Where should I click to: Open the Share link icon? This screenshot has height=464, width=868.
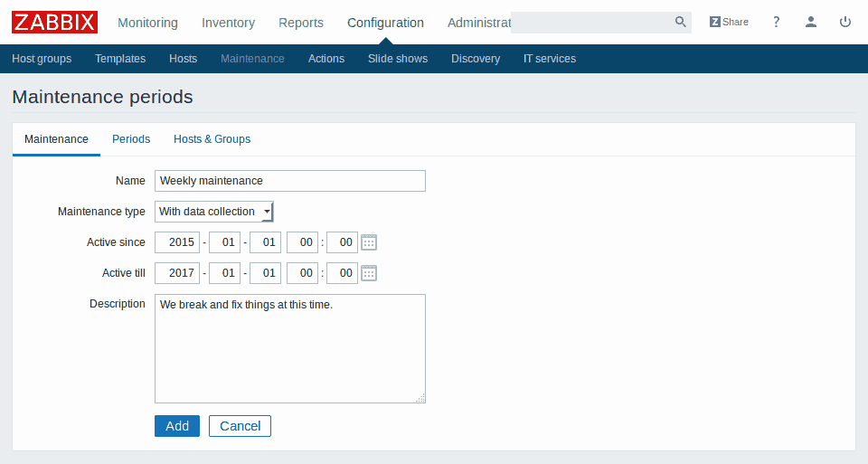[729, 22]
